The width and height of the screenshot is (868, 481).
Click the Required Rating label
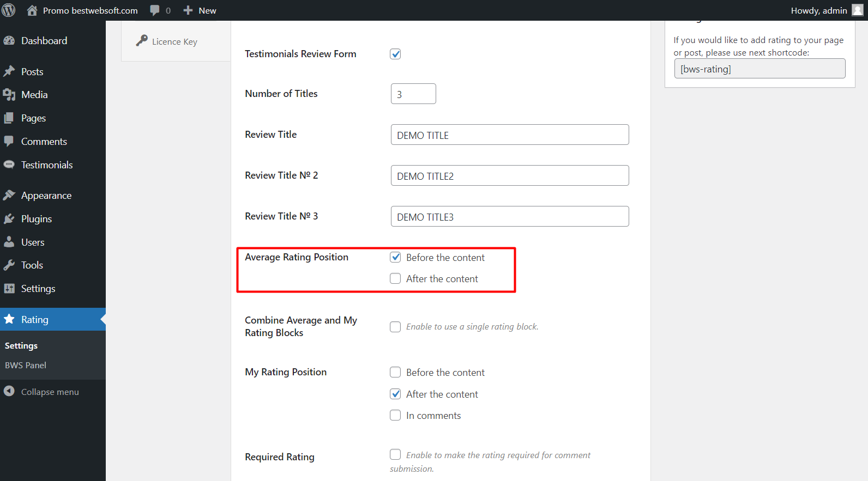[x=280, y=457]
